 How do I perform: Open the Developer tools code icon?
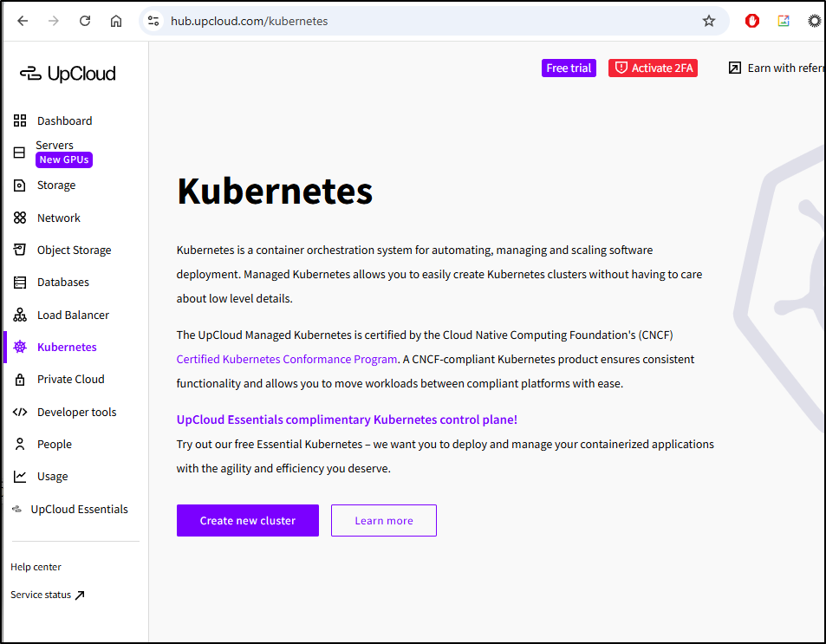coord(20,412)
